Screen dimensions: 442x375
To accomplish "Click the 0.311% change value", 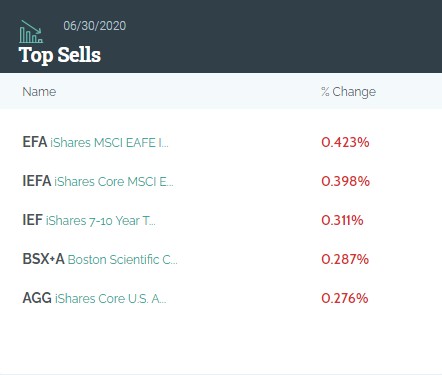I will pos(342,220).
